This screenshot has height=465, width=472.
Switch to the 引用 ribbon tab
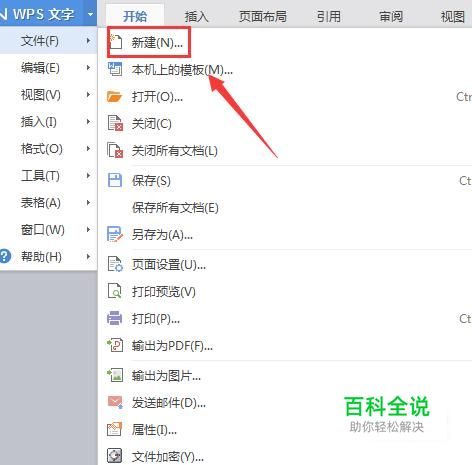pos(329,16)
